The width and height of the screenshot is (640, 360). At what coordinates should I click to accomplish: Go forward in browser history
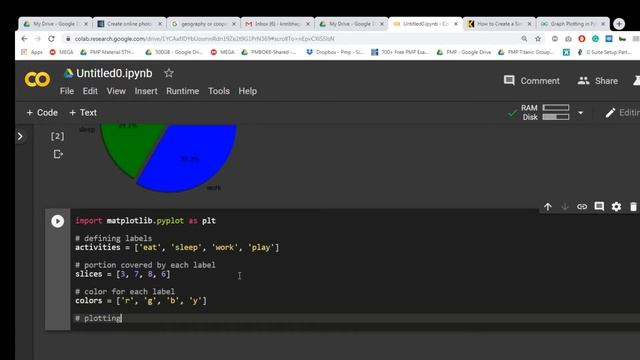click(x=38, y=39)
